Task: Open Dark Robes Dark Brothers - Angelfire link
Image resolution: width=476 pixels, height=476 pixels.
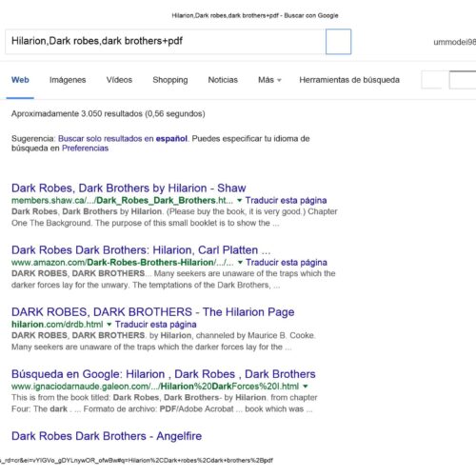Action: point(107,436)
